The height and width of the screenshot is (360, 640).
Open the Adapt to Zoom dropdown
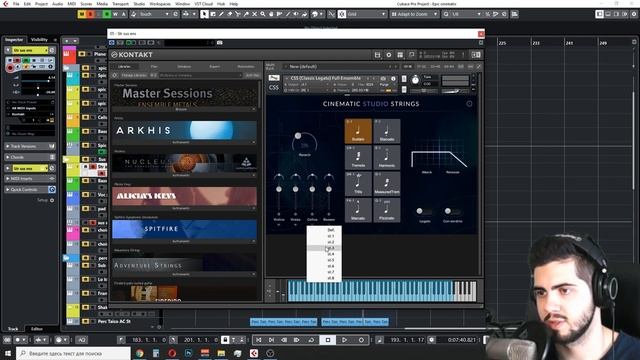[414, 14]
